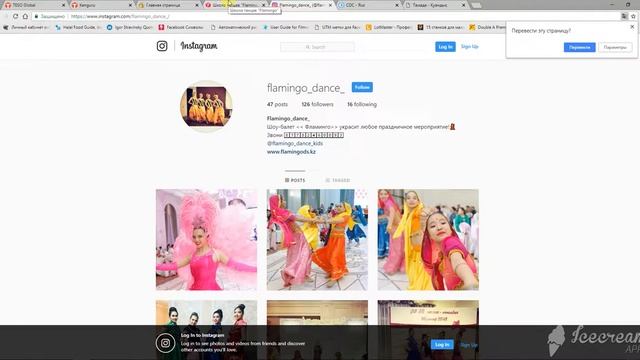Open the User Guide for Film bookmark
The width and height of the screenshot is (640, 360).
[285, 27]
